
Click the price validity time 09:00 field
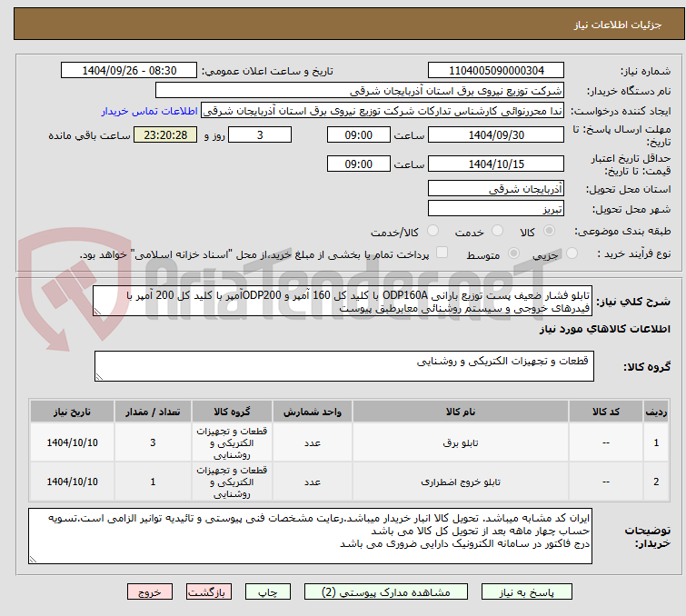(358, 164)
